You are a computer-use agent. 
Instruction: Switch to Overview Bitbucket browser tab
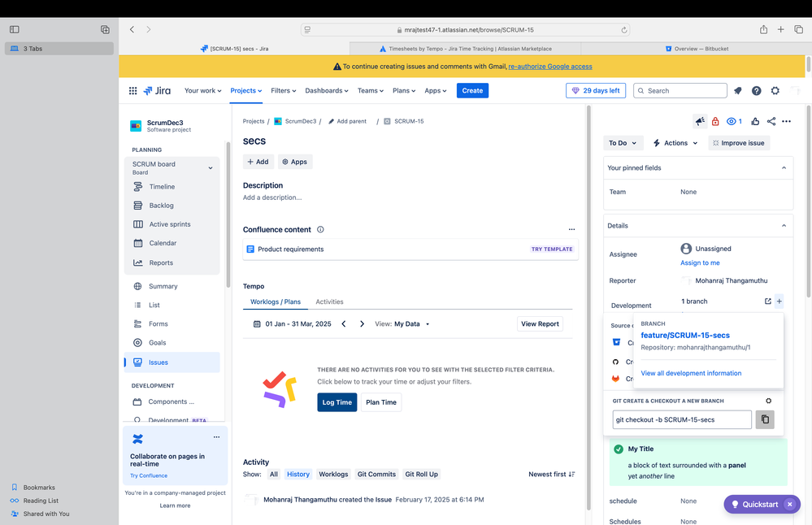(x=696, y=49)
